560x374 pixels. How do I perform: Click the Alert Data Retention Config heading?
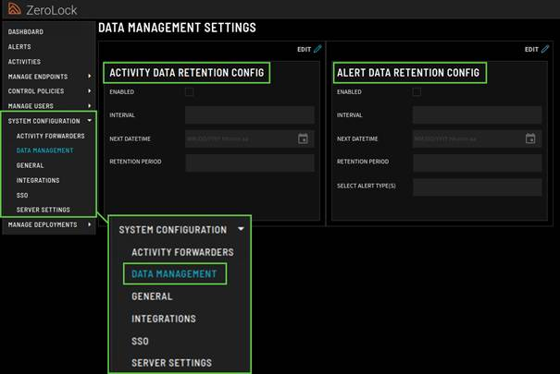[x=408, y=73]
